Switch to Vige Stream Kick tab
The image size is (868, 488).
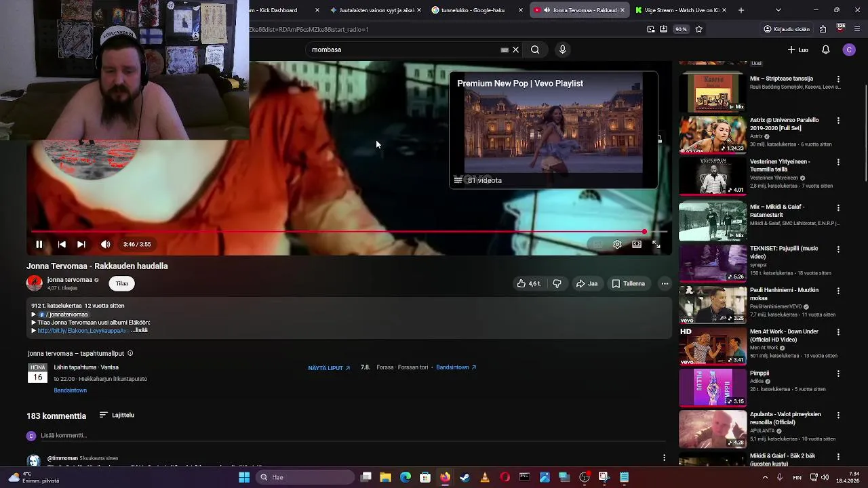681,10
